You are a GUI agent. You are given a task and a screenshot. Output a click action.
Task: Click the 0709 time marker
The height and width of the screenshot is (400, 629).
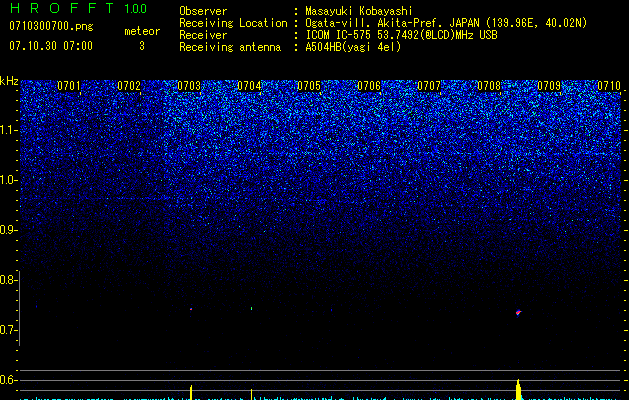549,86
